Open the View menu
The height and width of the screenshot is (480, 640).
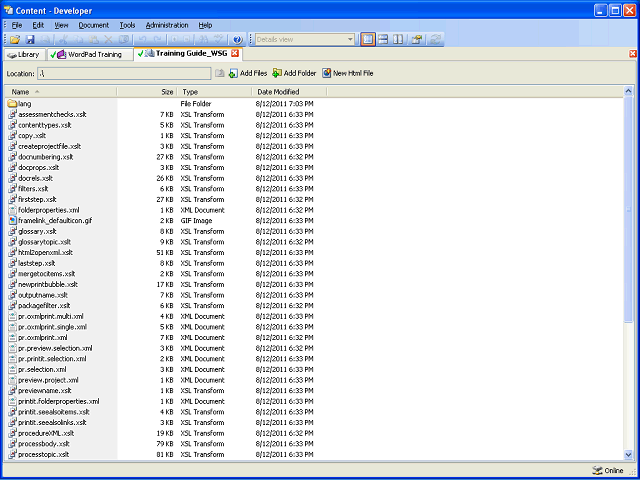point(61,25)
